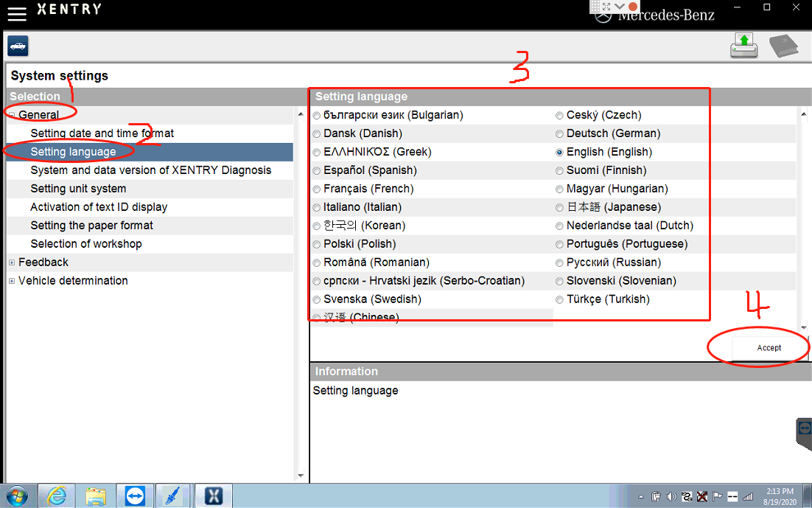Select Italiano (Italian) radio button
Screen dimensions: 812x508
[316, 207]
